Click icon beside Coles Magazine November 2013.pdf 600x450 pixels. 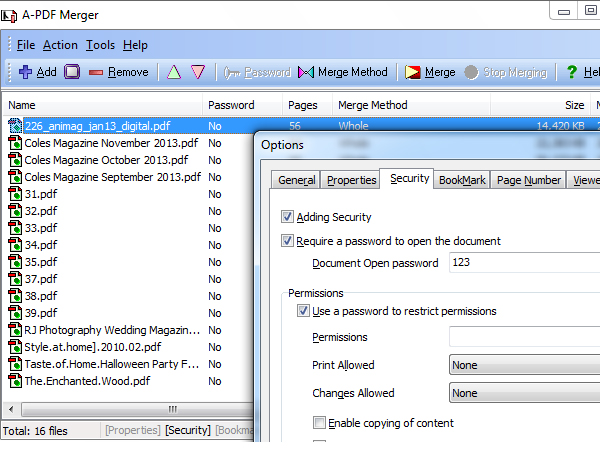(x=15, y=143)
